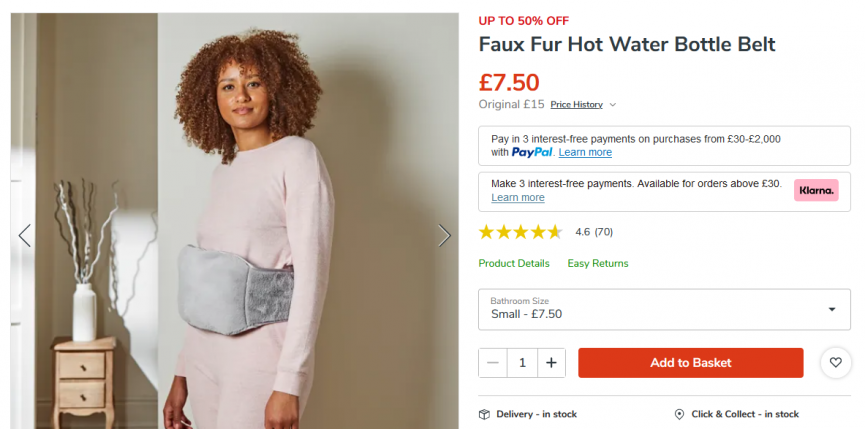This screenshot has height=429, width=865.
Task: Click the Add to Basket button
Action: pyautogui.click(x=691, y=363)
